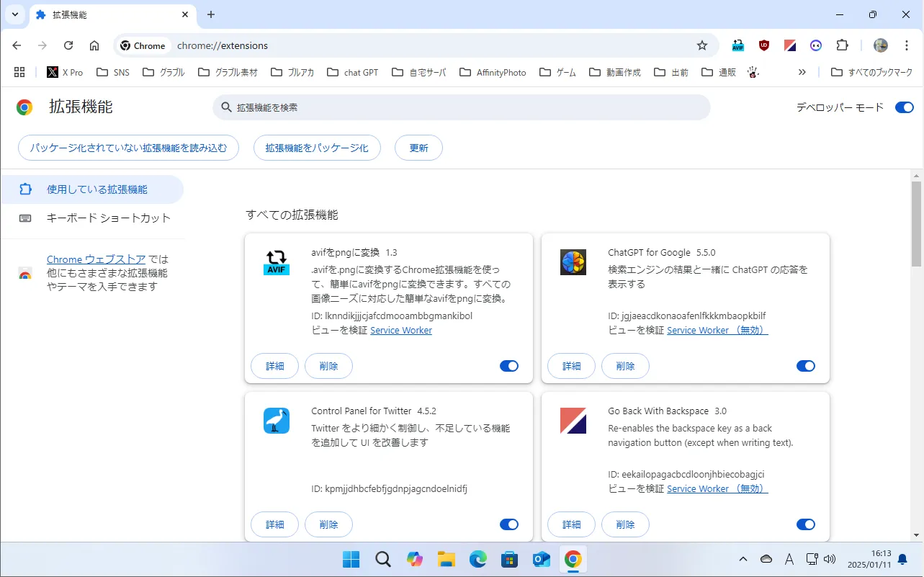This screenshot has width=924, height=577.
Task: Open the tab search dropdown arrow
Action: pos(14,14)
